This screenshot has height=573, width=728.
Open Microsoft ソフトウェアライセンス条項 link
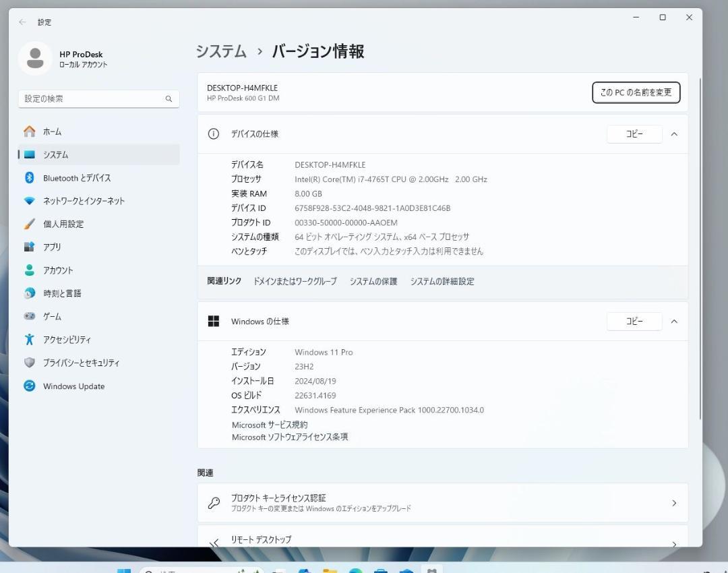pyautogui.click(x=290, y=437)
